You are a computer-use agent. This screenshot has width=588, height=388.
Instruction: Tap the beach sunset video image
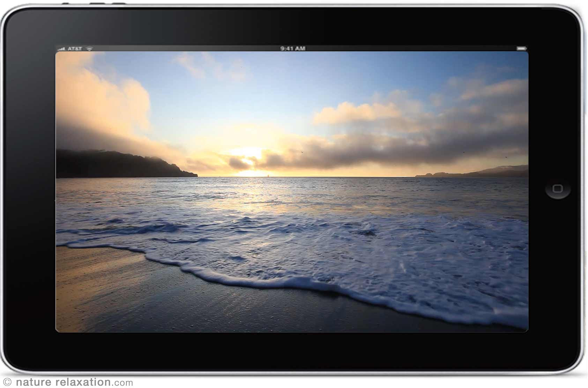point(292,192)
